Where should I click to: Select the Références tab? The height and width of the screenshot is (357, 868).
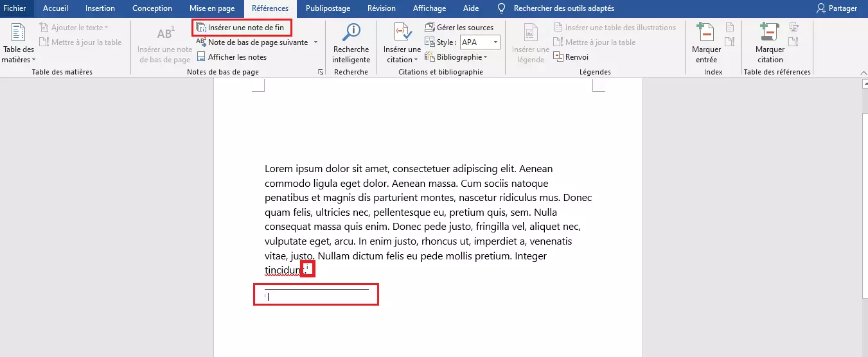pos(270,8)
